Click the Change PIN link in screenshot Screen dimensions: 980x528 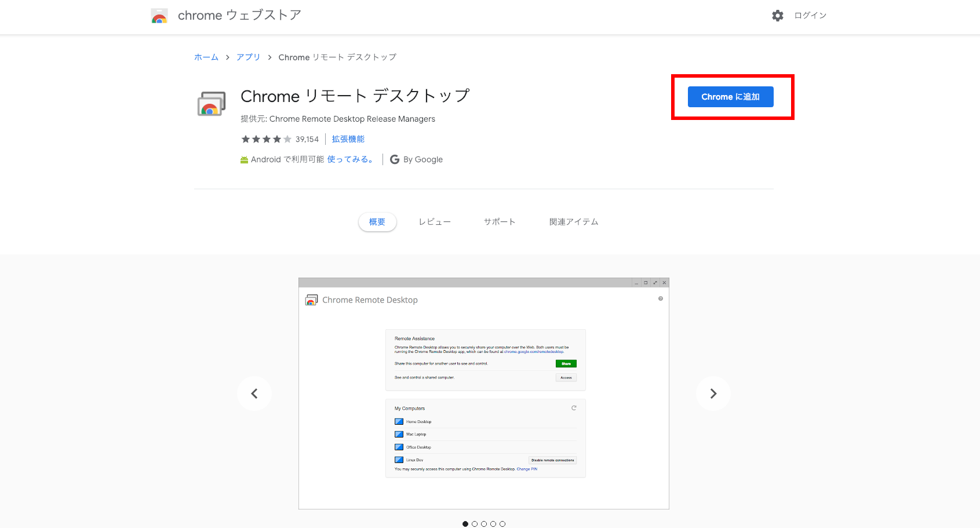pyautogui.click(x=527, y=469)
